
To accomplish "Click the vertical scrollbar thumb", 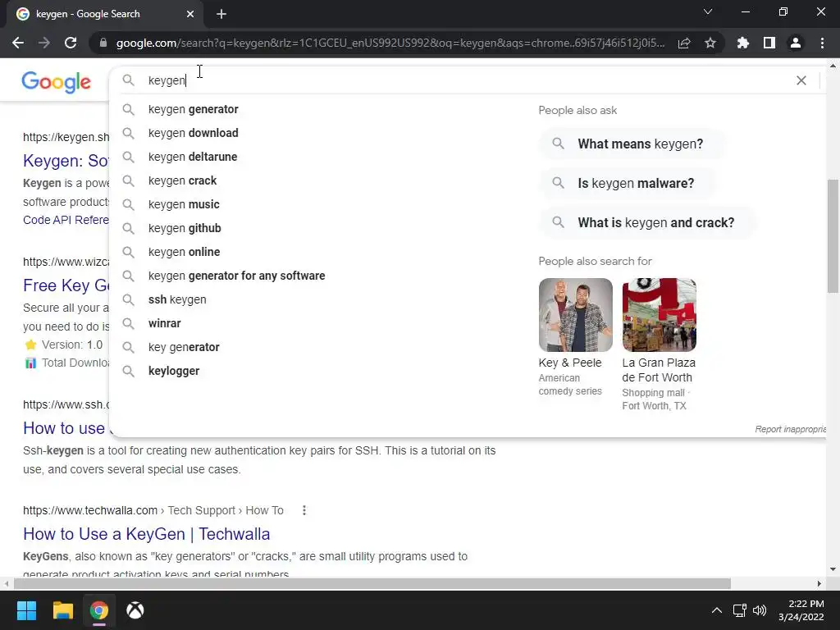I will coord(833,235).
